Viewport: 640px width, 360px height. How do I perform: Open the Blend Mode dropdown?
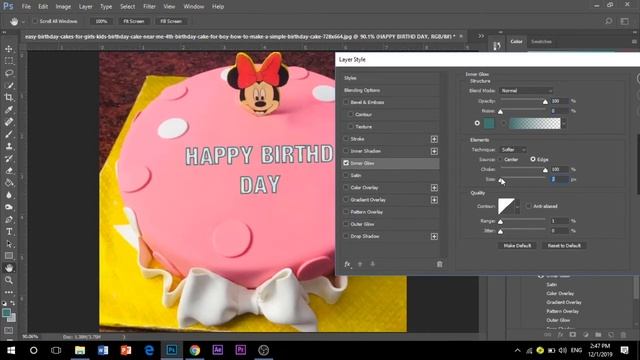pos(526,91)
